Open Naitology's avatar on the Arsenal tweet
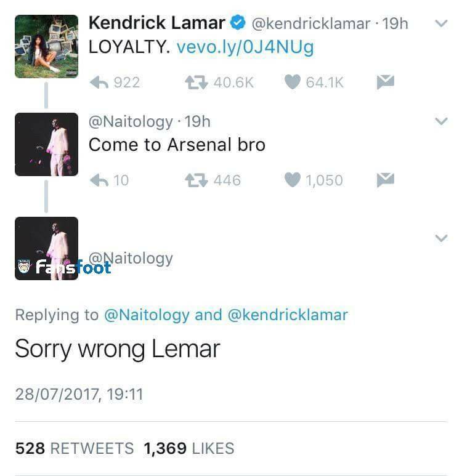 pos(46,144)
